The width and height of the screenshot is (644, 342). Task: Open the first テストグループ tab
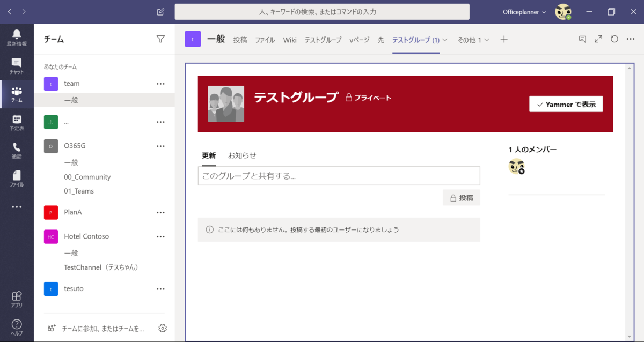[323, 40]
